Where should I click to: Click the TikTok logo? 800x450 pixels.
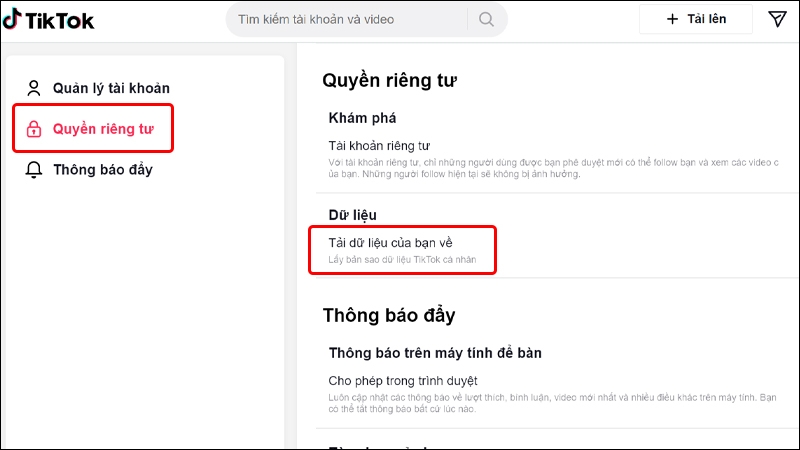(48, 19)
